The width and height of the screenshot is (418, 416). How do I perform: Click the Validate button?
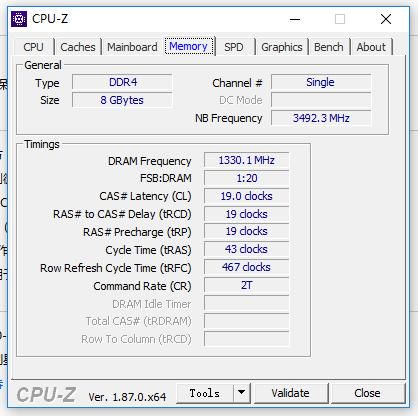pos(290,393)
